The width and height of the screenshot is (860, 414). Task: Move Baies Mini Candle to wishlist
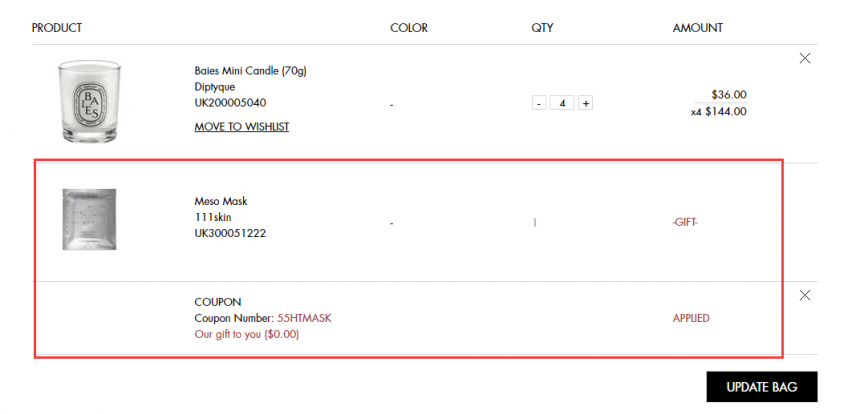pyautogui.click(x=241, y=127)
